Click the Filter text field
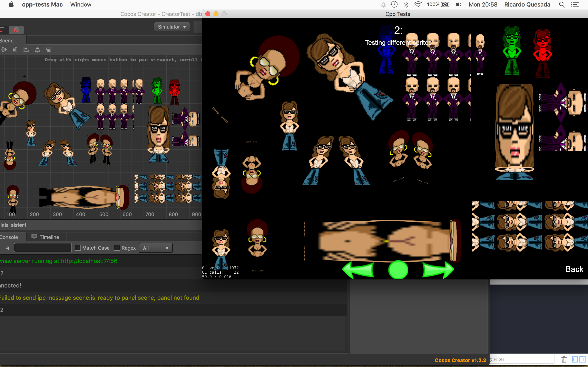Viewport: 588px width, 367px height. tap(522, 359)
